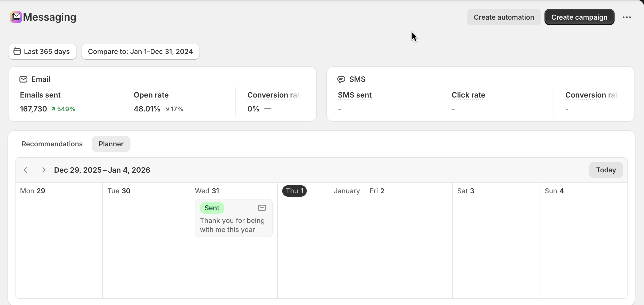
Task: Click the Create automation button
Action: pyautogui.click(x=504, y=17)
